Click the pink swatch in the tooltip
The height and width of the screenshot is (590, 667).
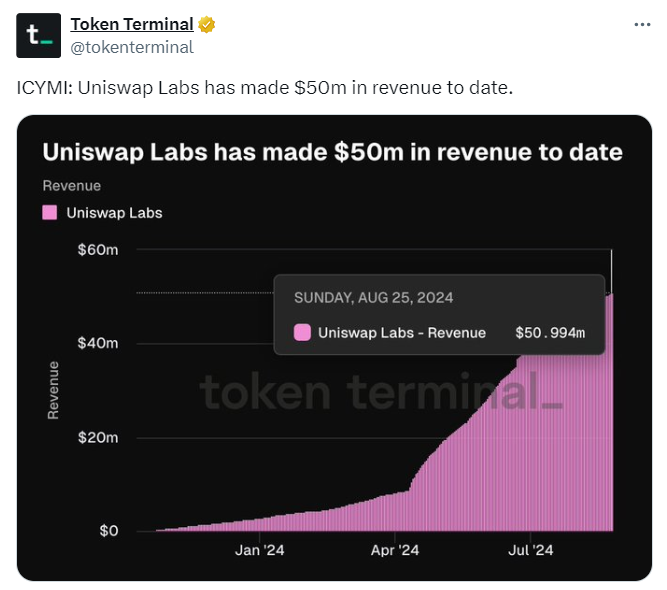point(301,333)
